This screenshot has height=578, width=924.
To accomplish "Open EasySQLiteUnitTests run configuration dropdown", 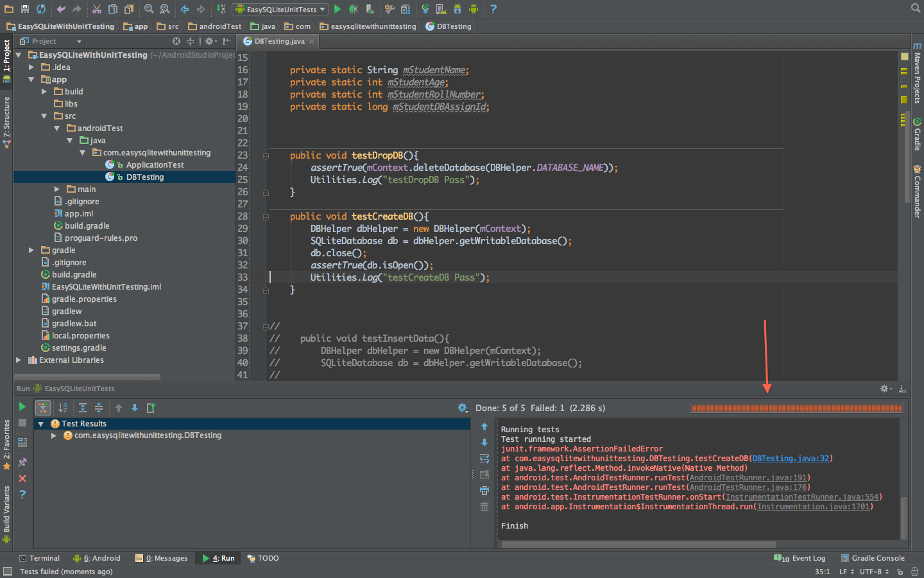I will pos(281,9).
